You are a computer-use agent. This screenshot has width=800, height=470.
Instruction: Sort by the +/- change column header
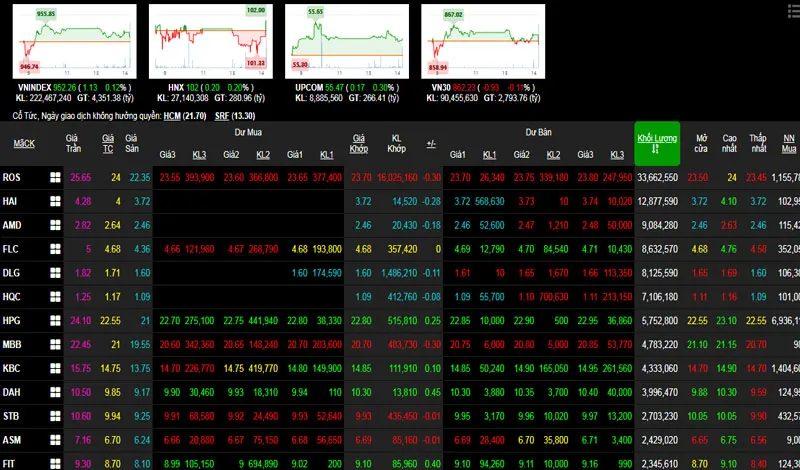[431, 143]
